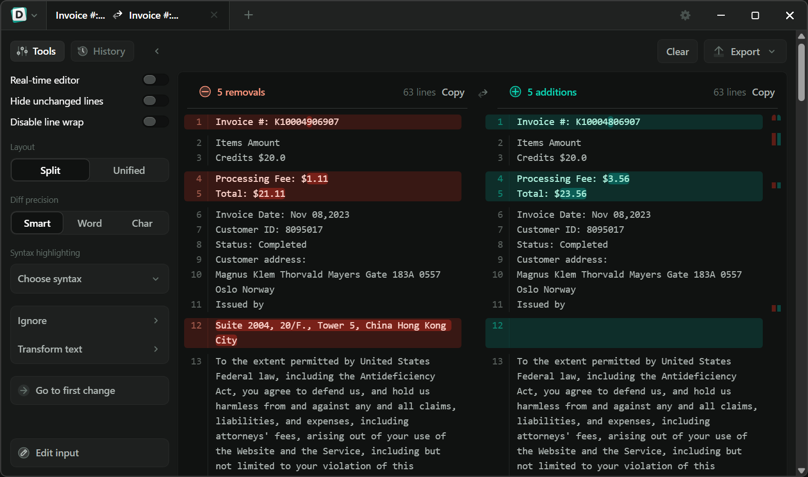Choose Word diff precision
808x477 pixels.
(x=90, y=223)
